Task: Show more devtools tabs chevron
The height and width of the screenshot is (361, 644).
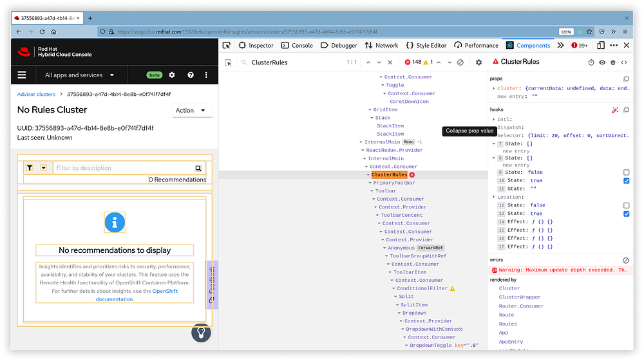Action: (561, 45)
